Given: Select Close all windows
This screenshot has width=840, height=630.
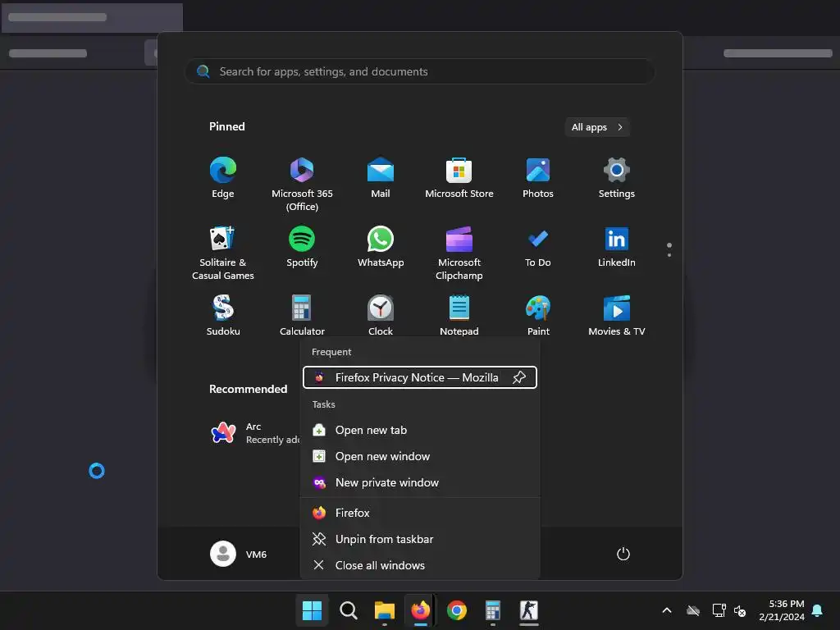Looking at the screenshot, I should click(x=419, y=565).
